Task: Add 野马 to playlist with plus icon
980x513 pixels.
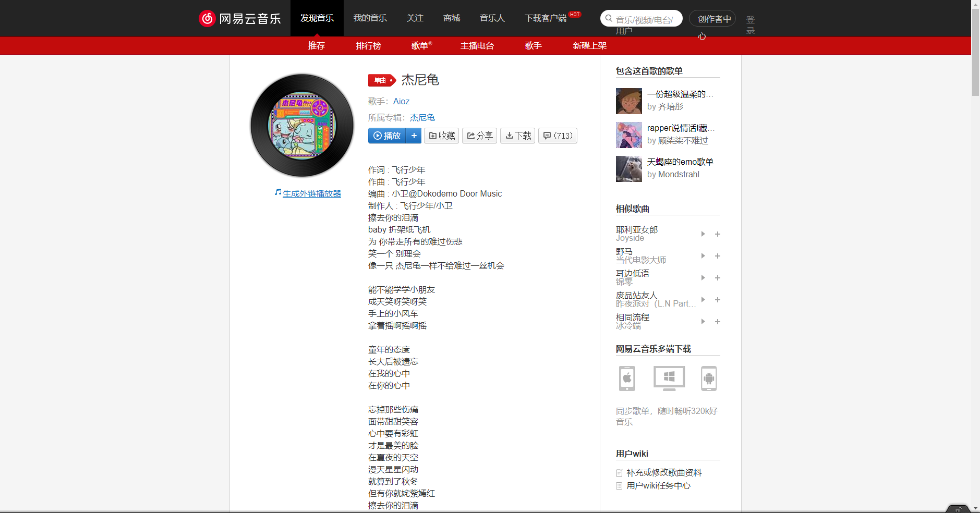Action: click(x=718, y=255)
